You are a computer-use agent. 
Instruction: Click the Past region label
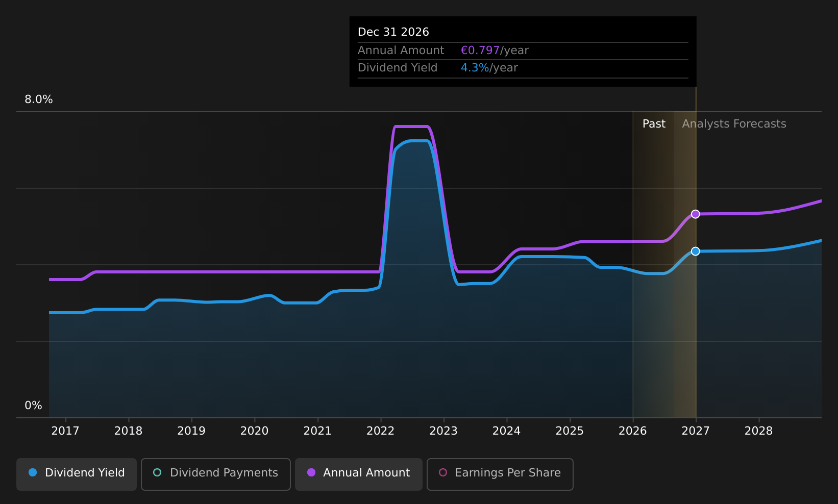pyautogui.click(x=654, y=124)
